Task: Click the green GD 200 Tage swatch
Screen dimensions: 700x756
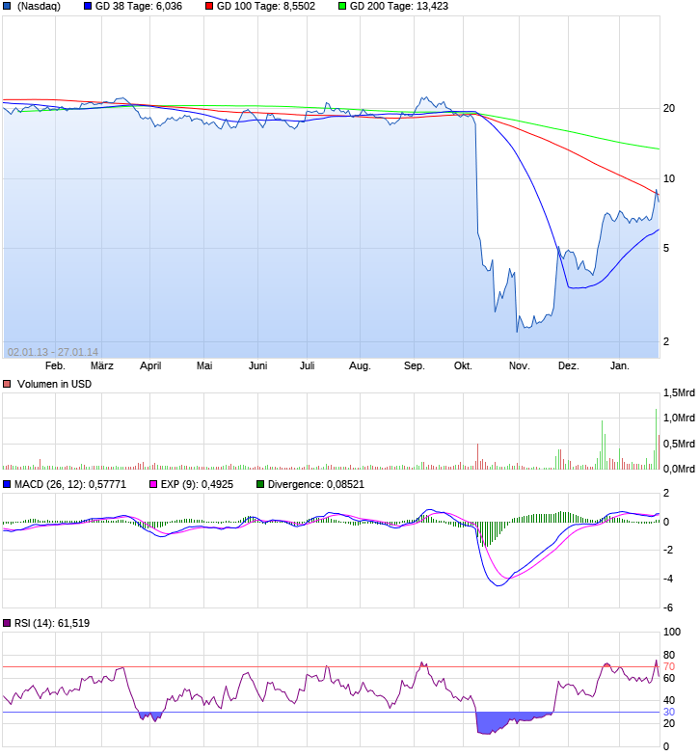Action: click(x=341, y=6)
